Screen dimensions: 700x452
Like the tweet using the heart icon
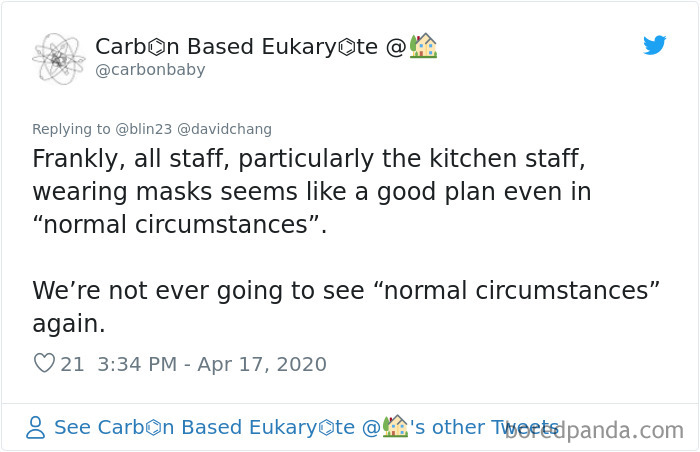(44, 363)
